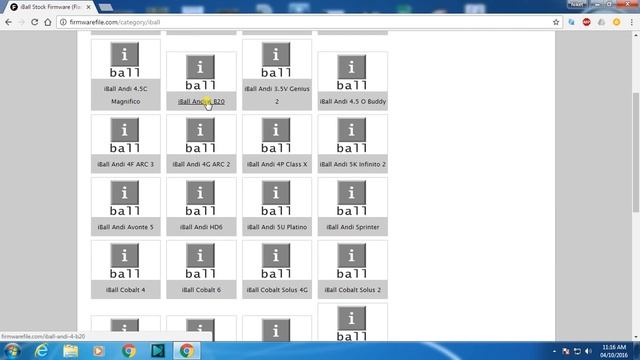This screenshot has width=640, height=360.
Task: Click iBall logo above Andi Sprinter
Action: 352,198
